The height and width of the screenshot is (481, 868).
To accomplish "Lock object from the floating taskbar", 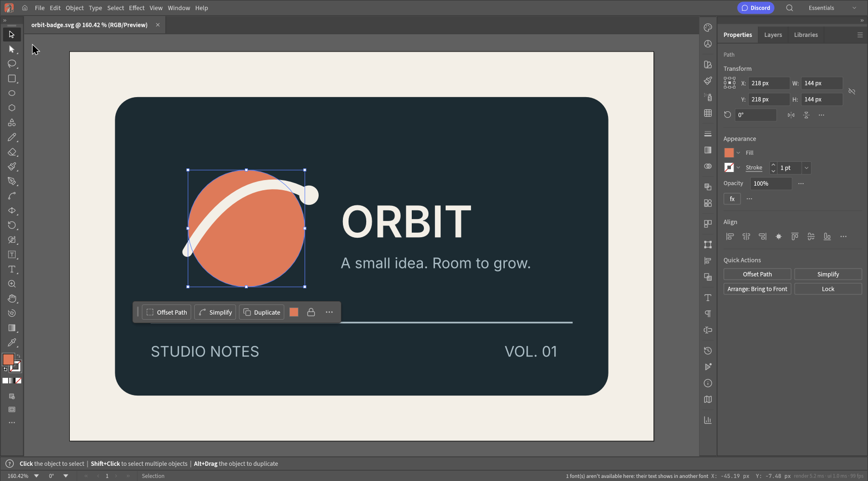I will click(311, 312).
